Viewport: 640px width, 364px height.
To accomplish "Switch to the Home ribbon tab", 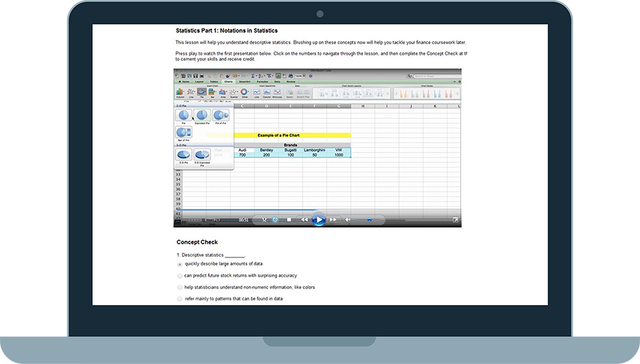I will tap(184, 81).
